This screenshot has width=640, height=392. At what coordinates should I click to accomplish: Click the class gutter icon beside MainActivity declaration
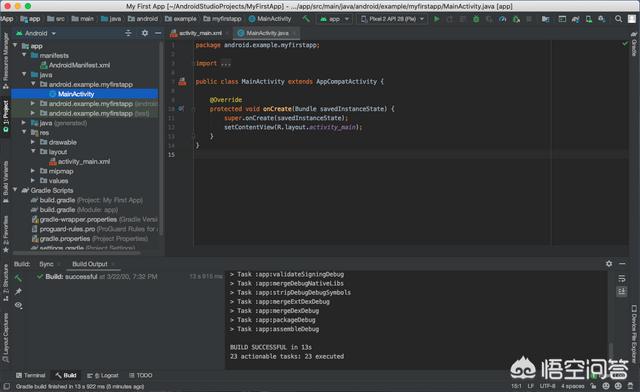[x=182, y=82]
